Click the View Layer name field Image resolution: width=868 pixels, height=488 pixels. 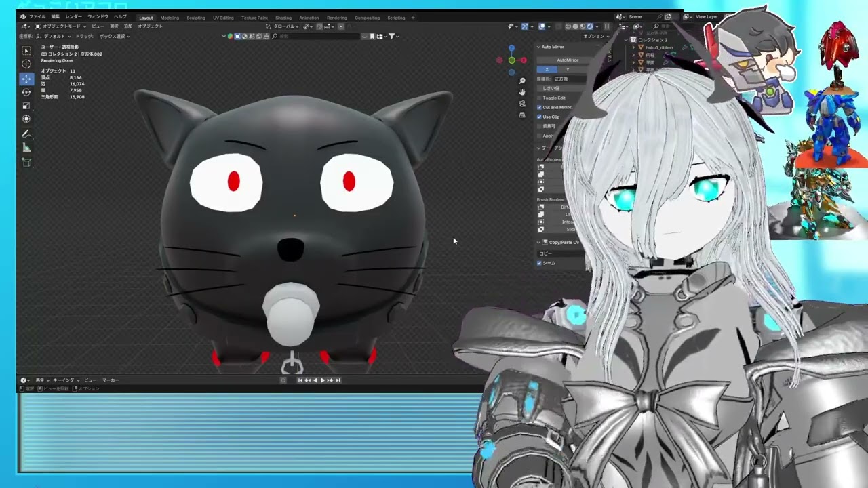[707, 16]
